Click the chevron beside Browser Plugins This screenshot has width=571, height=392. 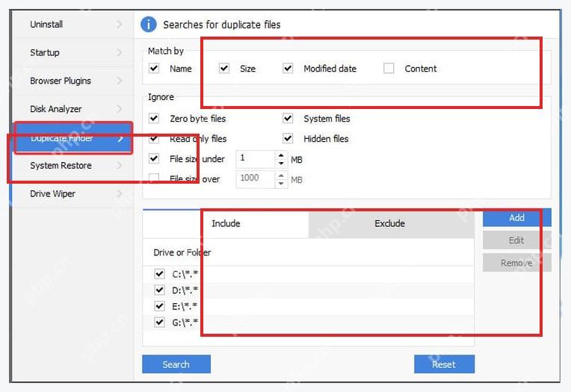119,81
